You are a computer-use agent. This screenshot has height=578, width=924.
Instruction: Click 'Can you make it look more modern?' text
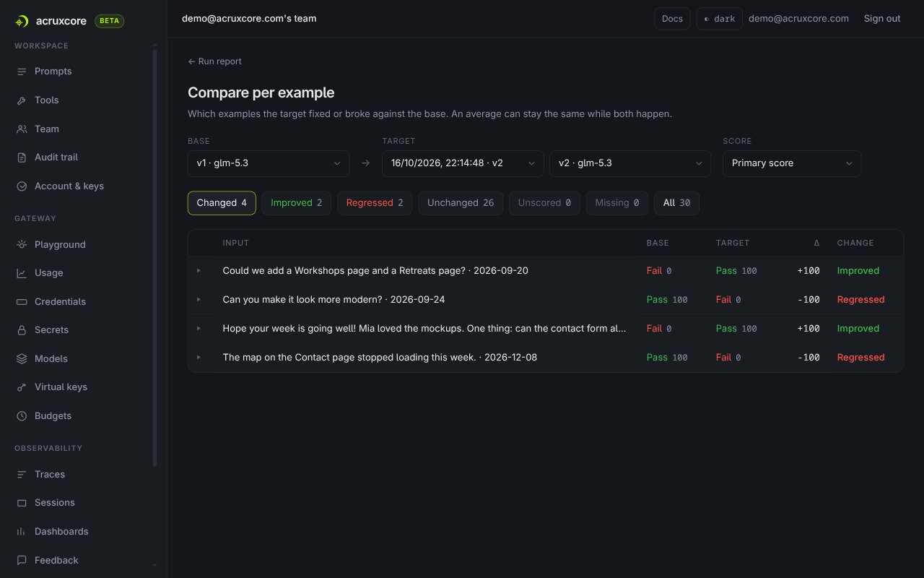tap(302, 300)
